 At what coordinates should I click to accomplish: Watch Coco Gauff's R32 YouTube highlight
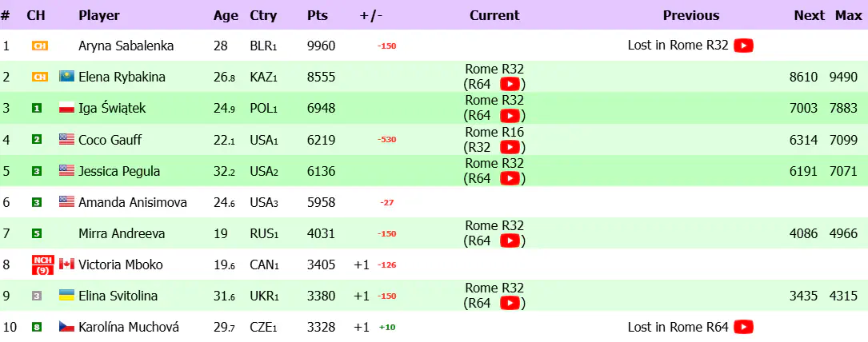[510, 147]
